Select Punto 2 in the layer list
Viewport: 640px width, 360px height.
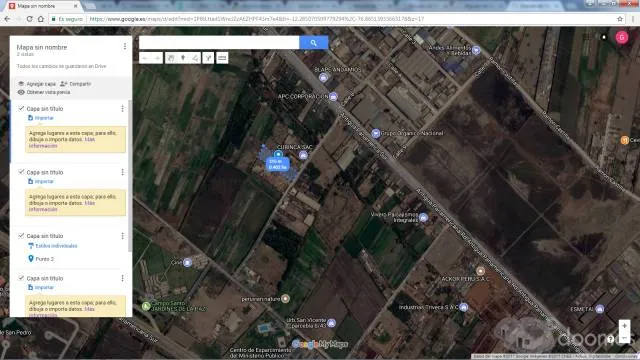44,259
